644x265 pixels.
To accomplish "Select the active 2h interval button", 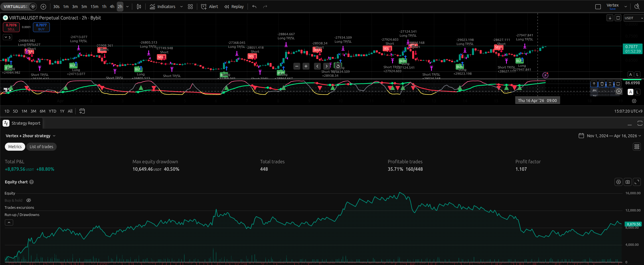I will pos(120,6).
